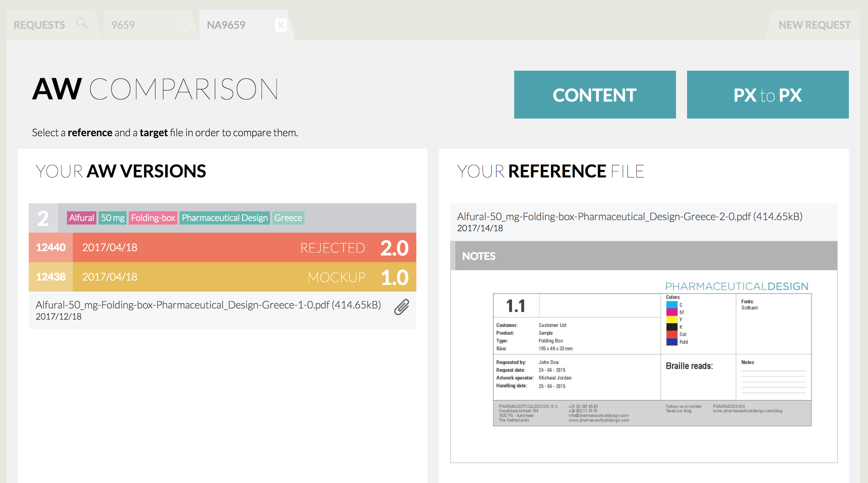This screenshot has height=483, width=868.
Task: Select mockup version 12438 row
Action: click(x=222, y=277)
